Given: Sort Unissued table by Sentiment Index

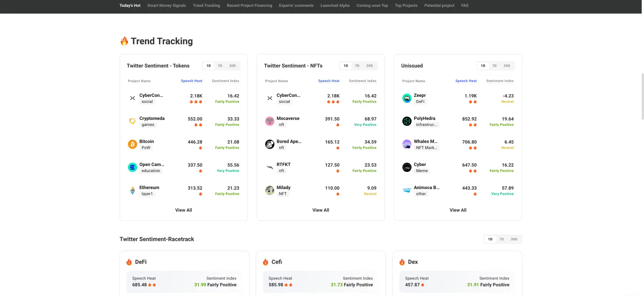Looking at the screenshot, I should pos(500,81).
